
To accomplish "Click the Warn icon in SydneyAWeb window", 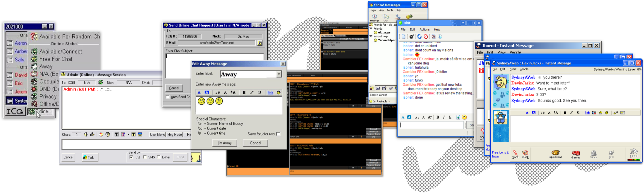I will pyautogui.click(x=515, y=154).
